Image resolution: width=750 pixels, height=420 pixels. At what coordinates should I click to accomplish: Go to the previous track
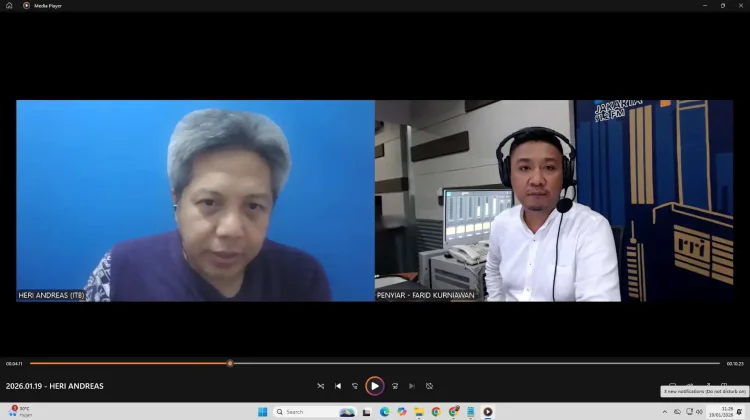[x=338, y=386]
